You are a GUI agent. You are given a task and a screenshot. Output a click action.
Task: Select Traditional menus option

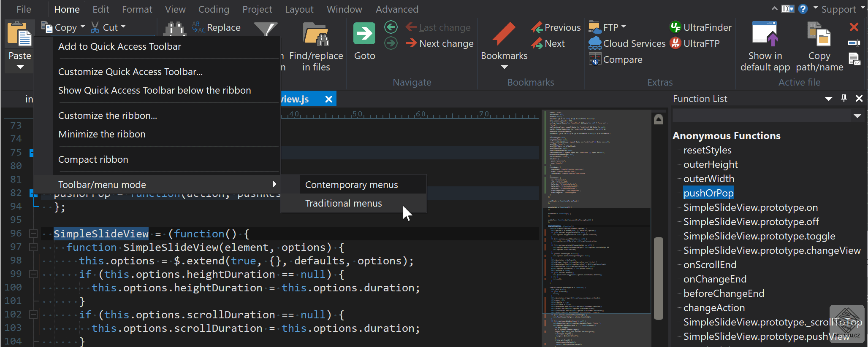click(x=343, y=203)
